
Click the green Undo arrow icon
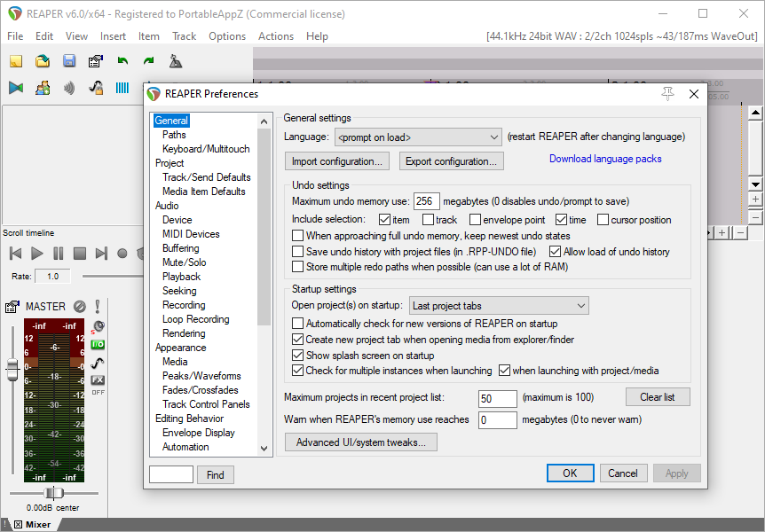pos(122,61)
